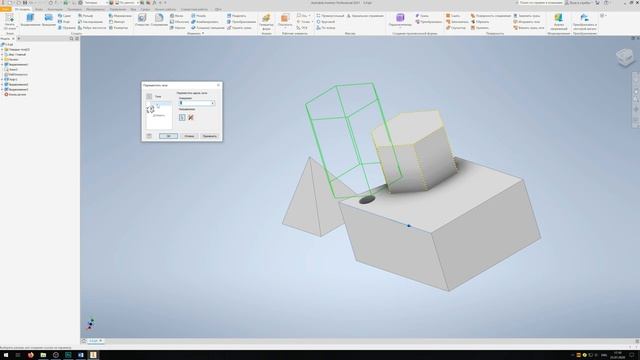Click the Sign In button in title bar
The image size is (640, 360).
click(x=579, y=3)
